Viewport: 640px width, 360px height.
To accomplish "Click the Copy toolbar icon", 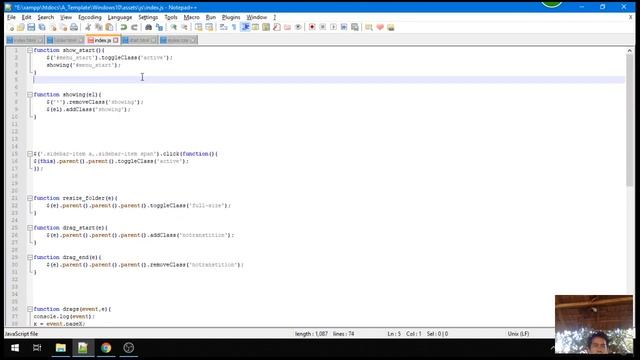I will tap(98, 27).
